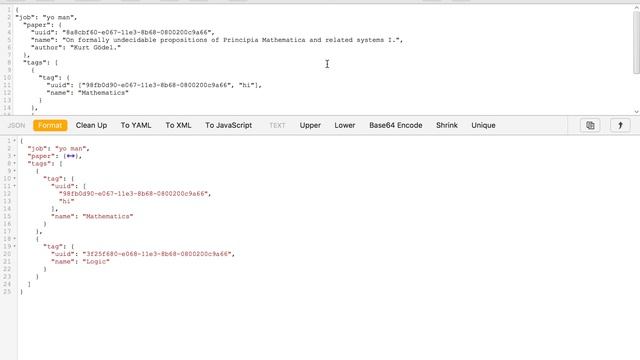Click the "Logic" name value in output
This screenshot has height=360, width=640.
coord(96,262)
